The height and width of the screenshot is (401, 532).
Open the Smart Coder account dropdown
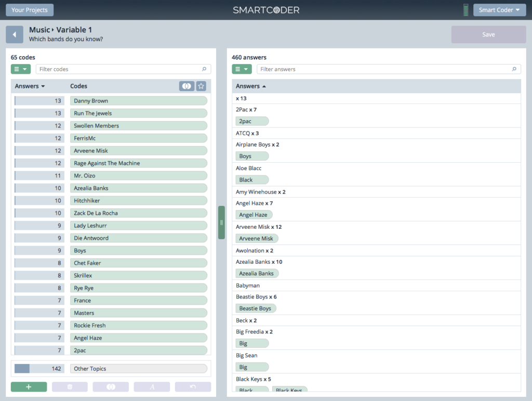coord(499,10)
